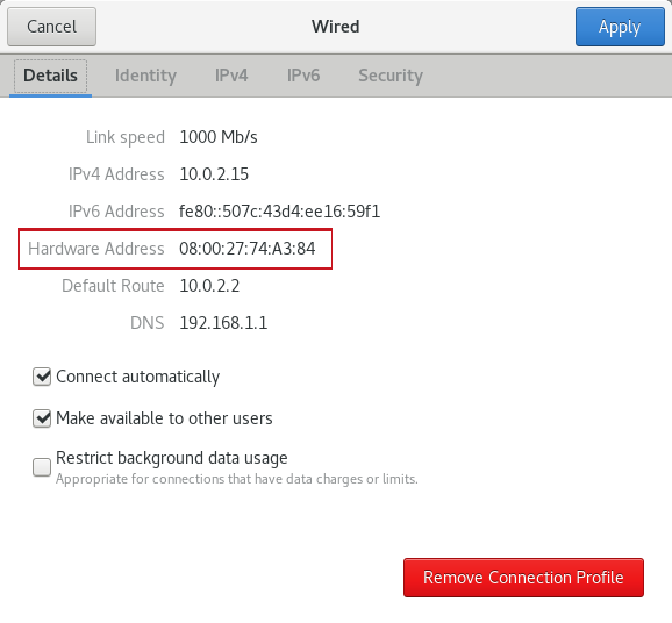Click the Cancel button

pyautogui.click(x=52, y=27)
